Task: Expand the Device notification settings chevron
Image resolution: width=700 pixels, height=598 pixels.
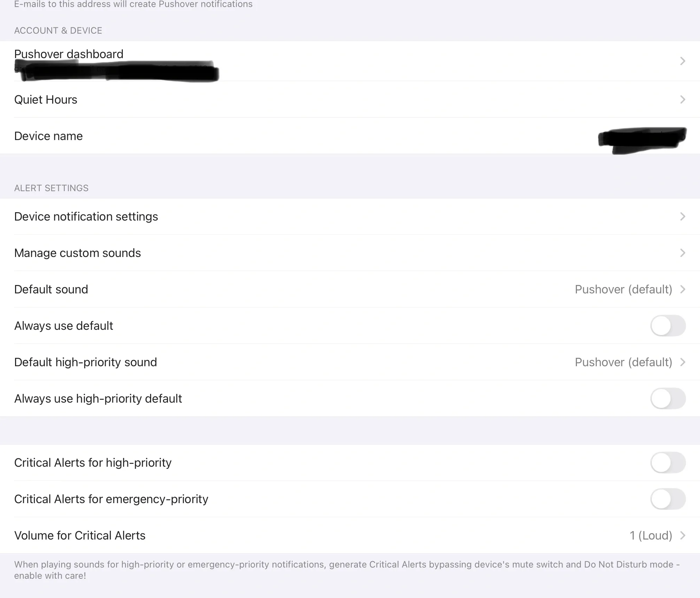Action: pyautogui.click(x=683, y=216)
